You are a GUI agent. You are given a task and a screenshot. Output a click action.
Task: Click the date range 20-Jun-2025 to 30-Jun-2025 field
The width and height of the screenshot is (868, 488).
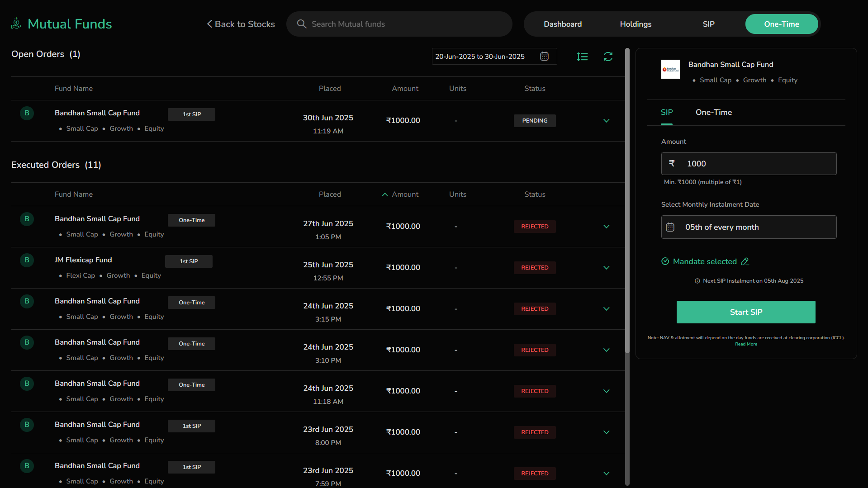click(x=494, y=57)
